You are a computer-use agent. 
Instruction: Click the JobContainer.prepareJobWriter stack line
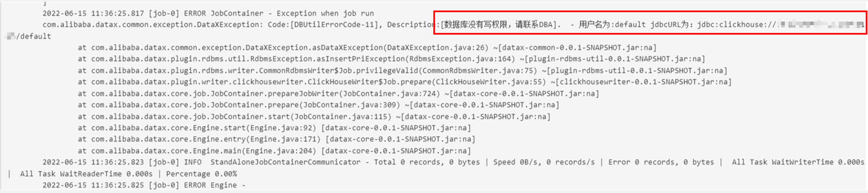click(338, 94)
